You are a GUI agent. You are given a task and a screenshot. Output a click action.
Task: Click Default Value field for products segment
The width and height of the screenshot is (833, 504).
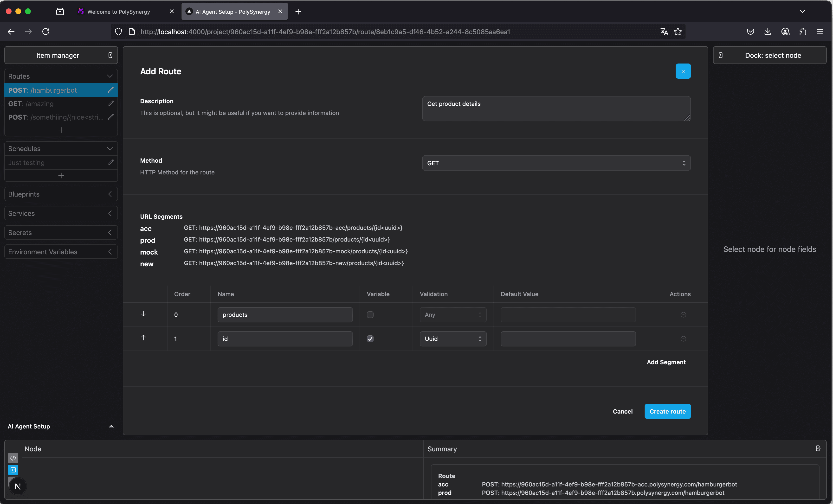568,315
